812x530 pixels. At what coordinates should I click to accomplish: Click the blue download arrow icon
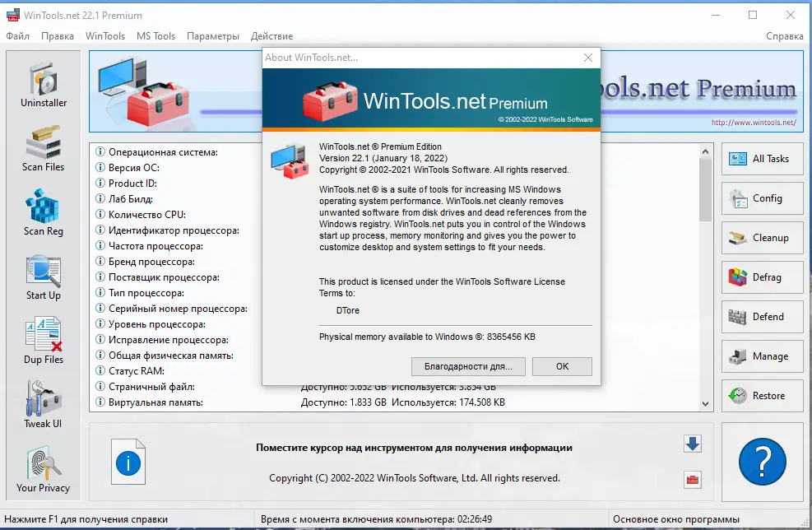tap(692, 444)
